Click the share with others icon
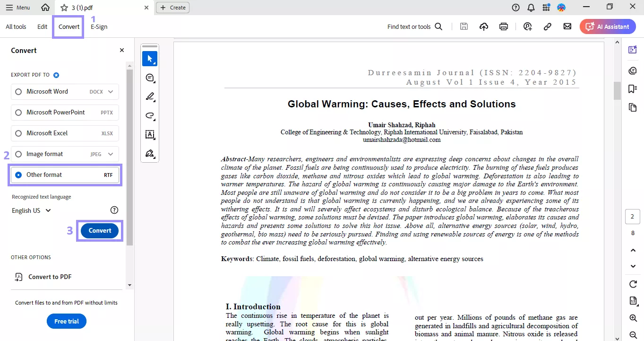 (528, 27)
